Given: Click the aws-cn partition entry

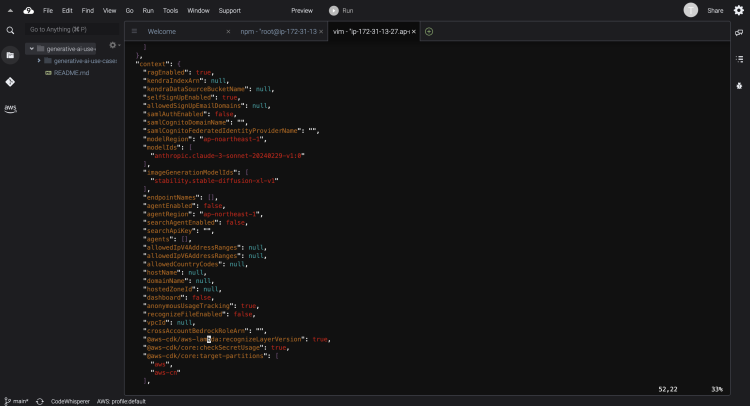Looking at the screenshot, I should [165, 373].
